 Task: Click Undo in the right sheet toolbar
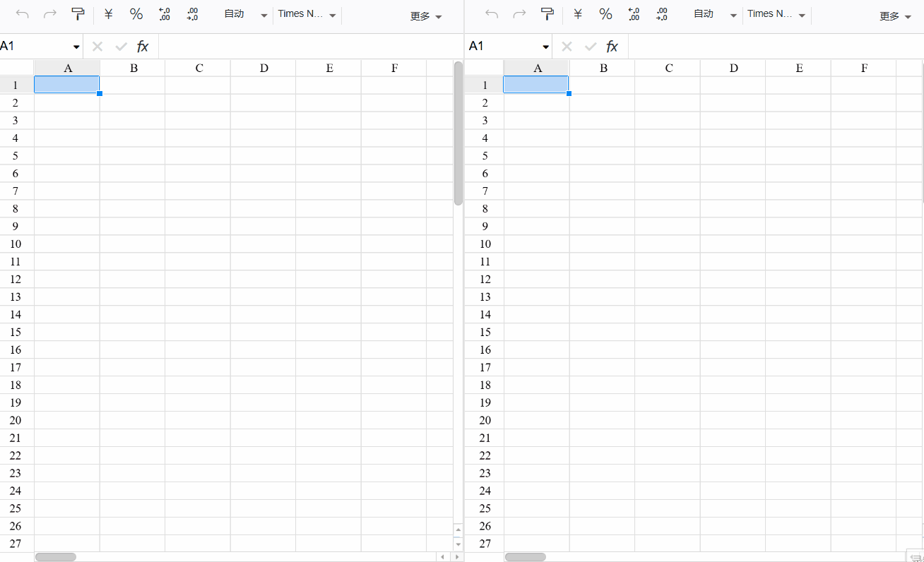(x=492, y=14)
